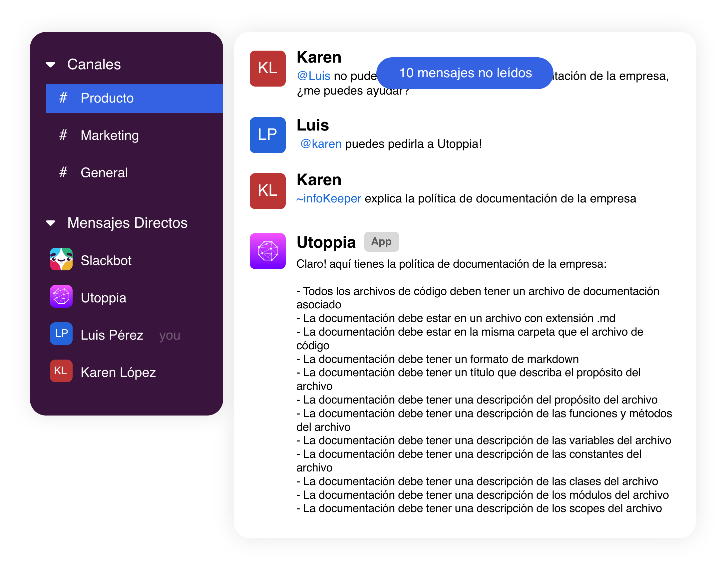This screenshot has height=570, width=728.
Task: Click the blue LP avatar for Luis Pérez
Action: tap(61, 333)
